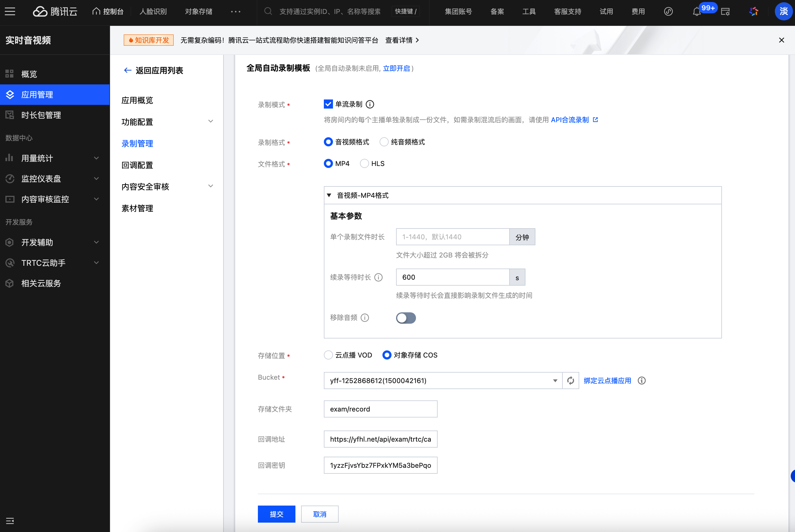Click info icon beside 续录等待时长

378,277
